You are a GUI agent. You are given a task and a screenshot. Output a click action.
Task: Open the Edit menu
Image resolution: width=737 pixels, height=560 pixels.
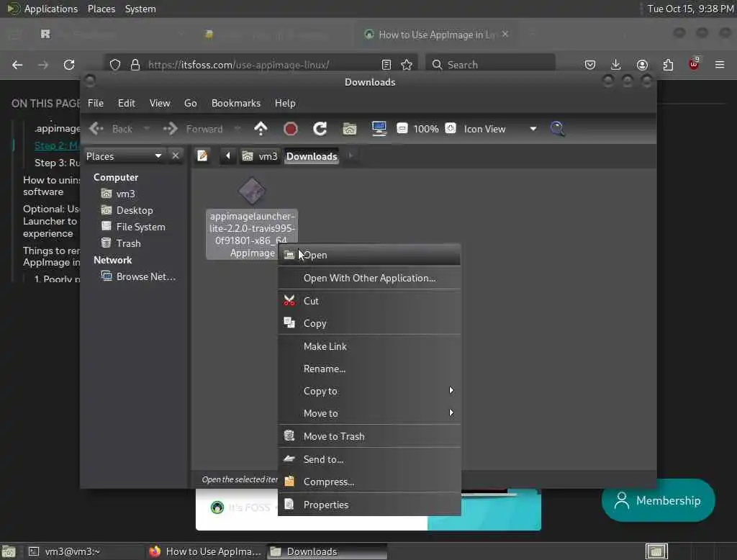127,103
